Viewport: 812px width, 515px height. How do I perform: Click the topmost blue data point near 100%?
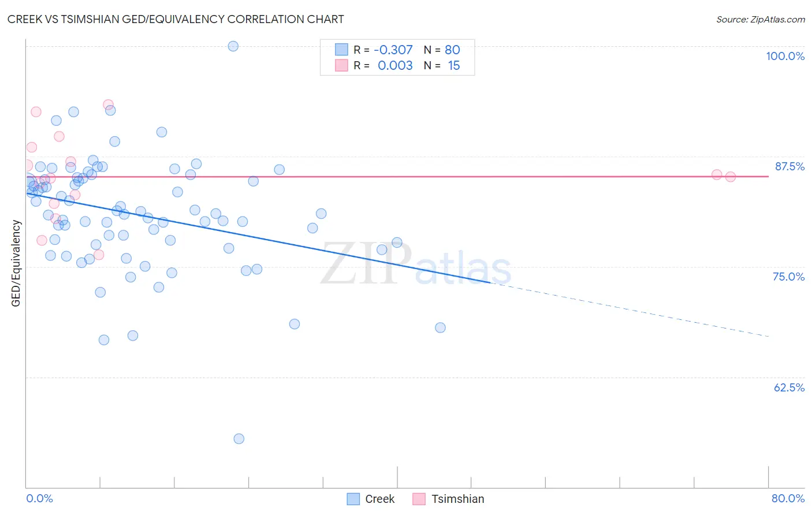pyautogui.click(x=233, y=46)
